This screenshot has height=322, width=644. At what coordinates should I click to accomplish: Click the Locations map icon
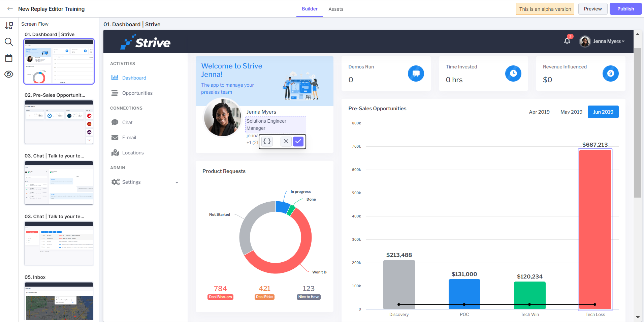pyautogui.click(x=115, y=152)
